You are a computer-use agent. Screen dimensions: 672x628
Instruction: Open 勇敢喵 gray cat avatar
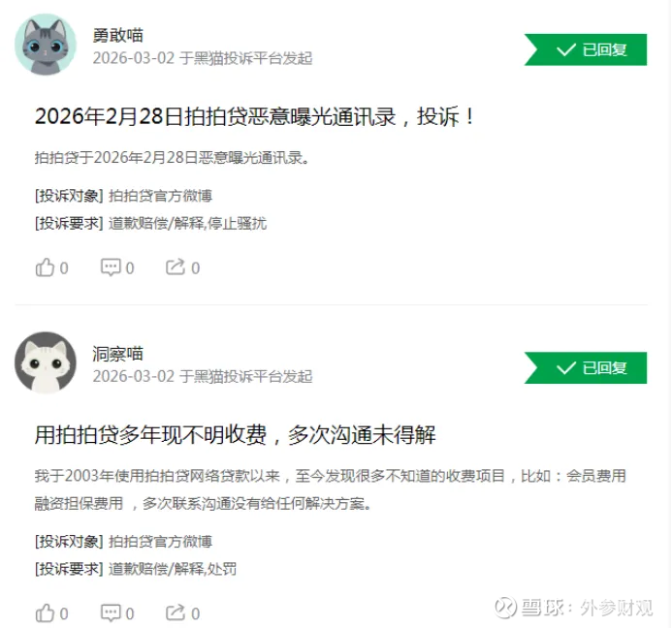click(46, 45)
